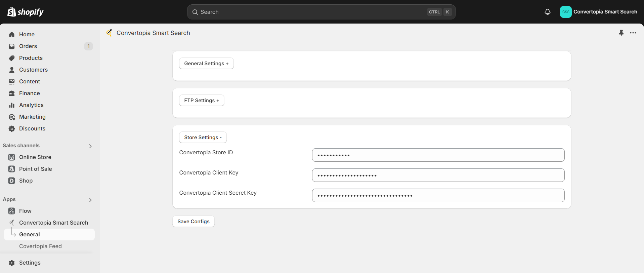Click the CTRL K shortcut hint
Viewport: 644px width, 273px height.
coord(439,12)
